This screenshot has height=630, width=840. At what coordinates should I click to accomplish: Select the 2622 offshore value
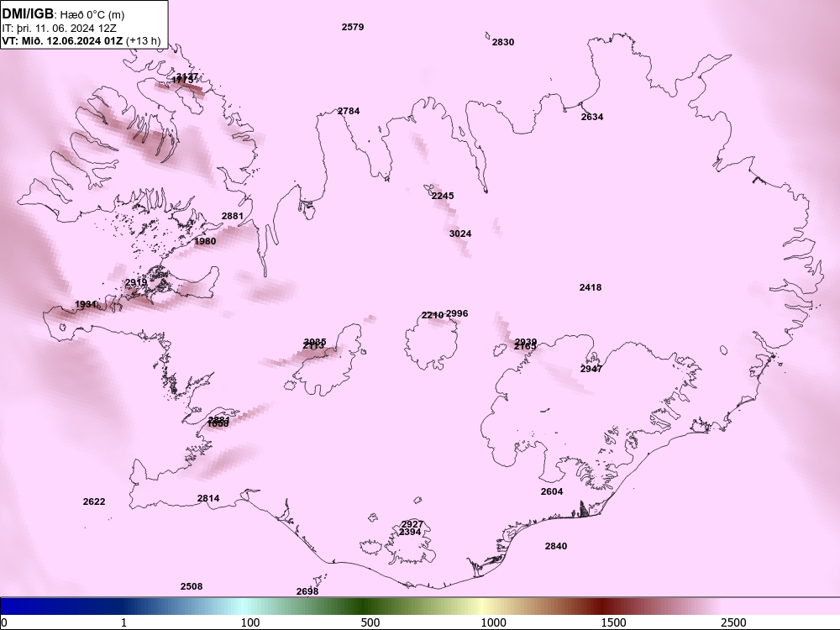[x=94, y=501]
